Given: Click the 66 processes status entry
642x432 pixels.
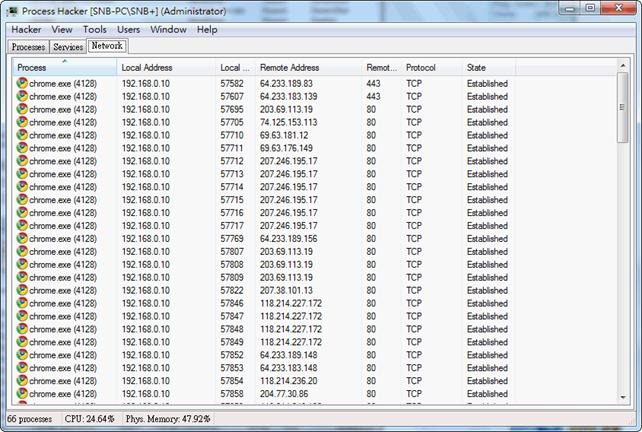Looking at the screenshot, I should pos(29,419).
